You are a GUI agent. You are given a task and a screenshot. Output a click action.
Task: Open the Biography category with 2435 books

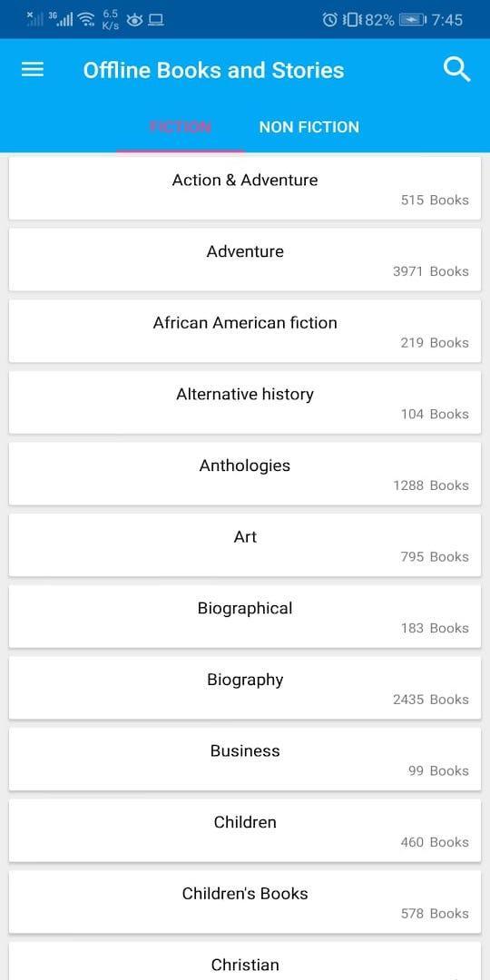(x=245, y=687)
